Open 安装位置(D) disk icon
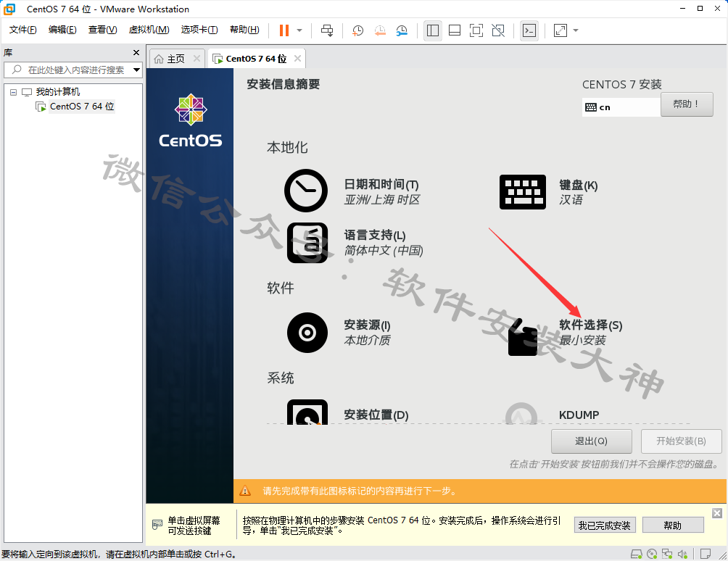This screenshot has height=561, width=728. (x=307, y=412)
